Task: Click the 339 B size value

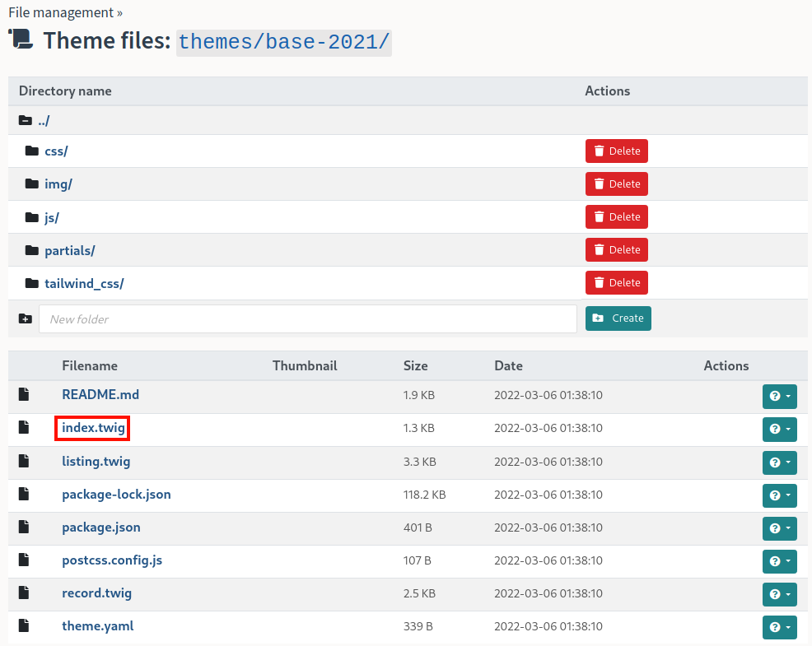Action: 418,626
